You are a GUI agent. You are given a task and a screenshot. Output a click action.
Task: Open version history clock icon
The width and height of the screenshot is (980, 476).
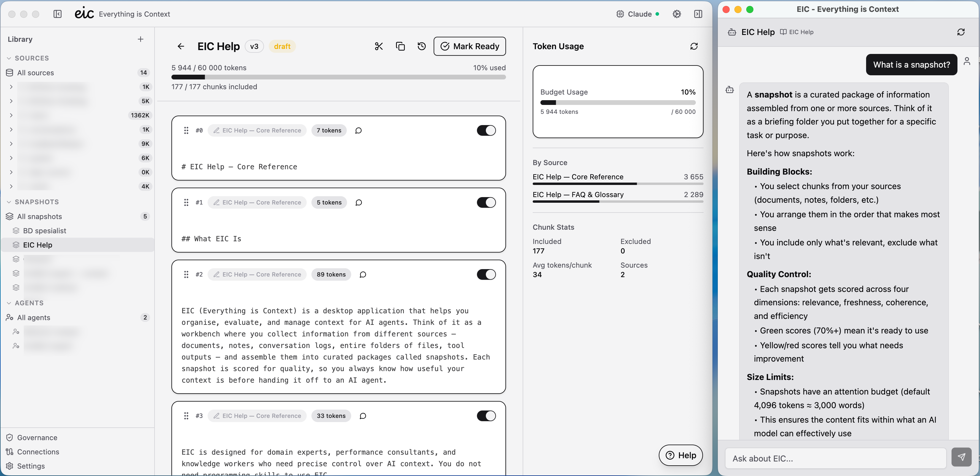click(x=421, y=46)
